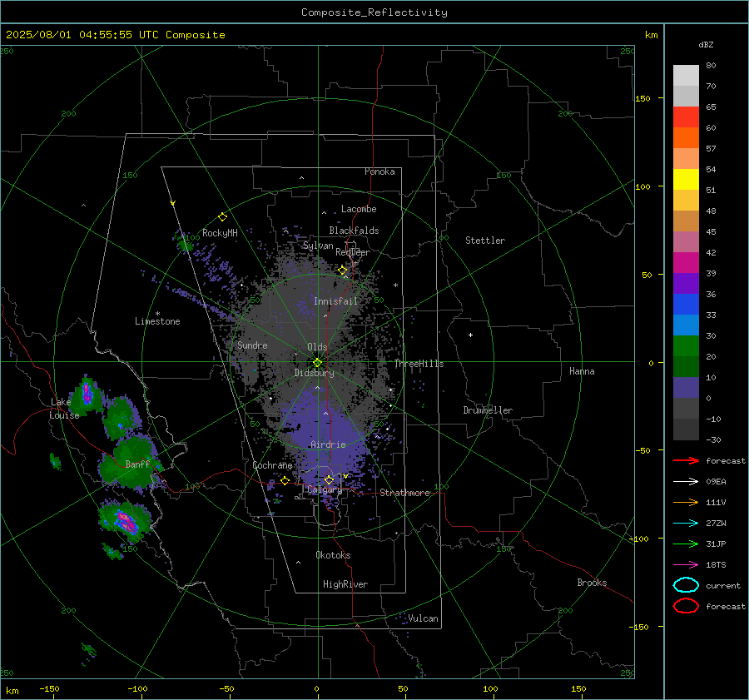Click the 18TS legend text

716,565
